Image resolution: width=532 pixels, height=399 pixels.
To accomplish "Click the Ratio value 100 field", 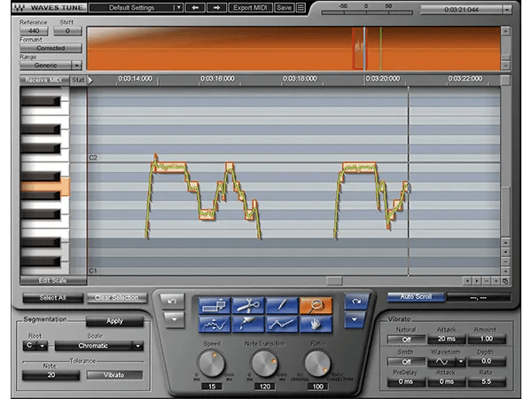I will (x=318, y=387).
